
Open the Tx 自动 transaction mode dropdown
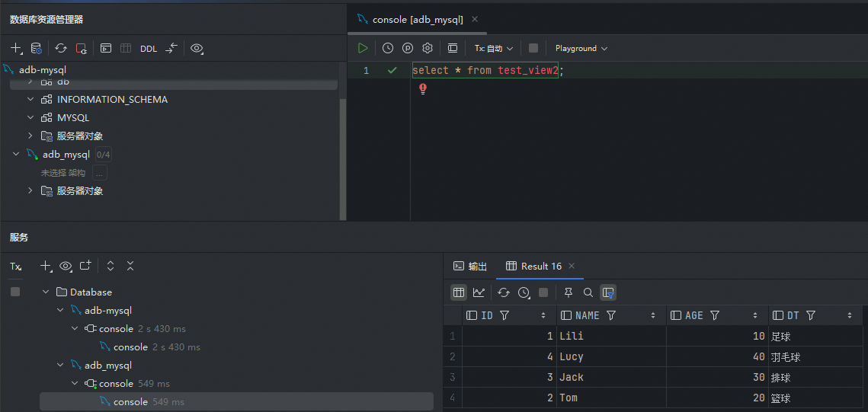[x=494, y=48]
